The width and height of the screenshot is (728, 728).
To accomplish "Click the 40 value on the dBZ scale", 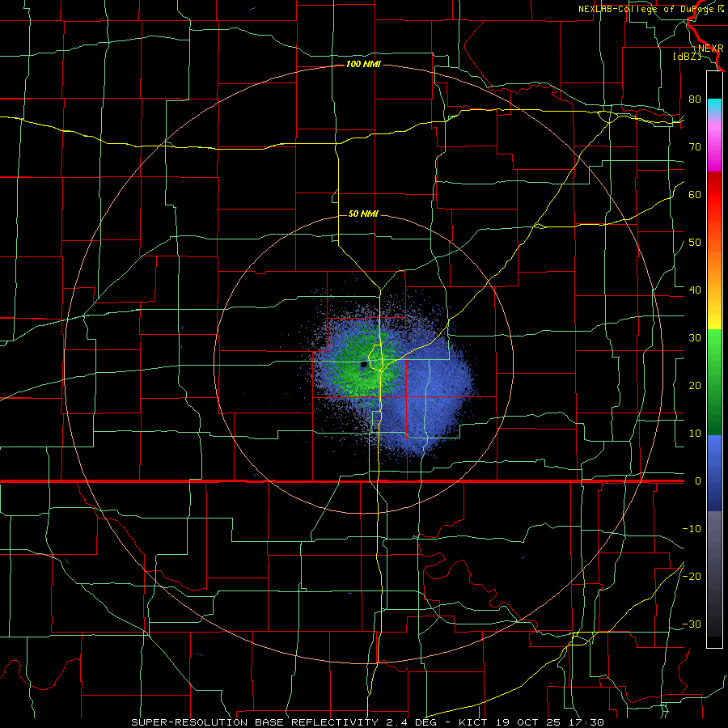I will click(695, 290).
